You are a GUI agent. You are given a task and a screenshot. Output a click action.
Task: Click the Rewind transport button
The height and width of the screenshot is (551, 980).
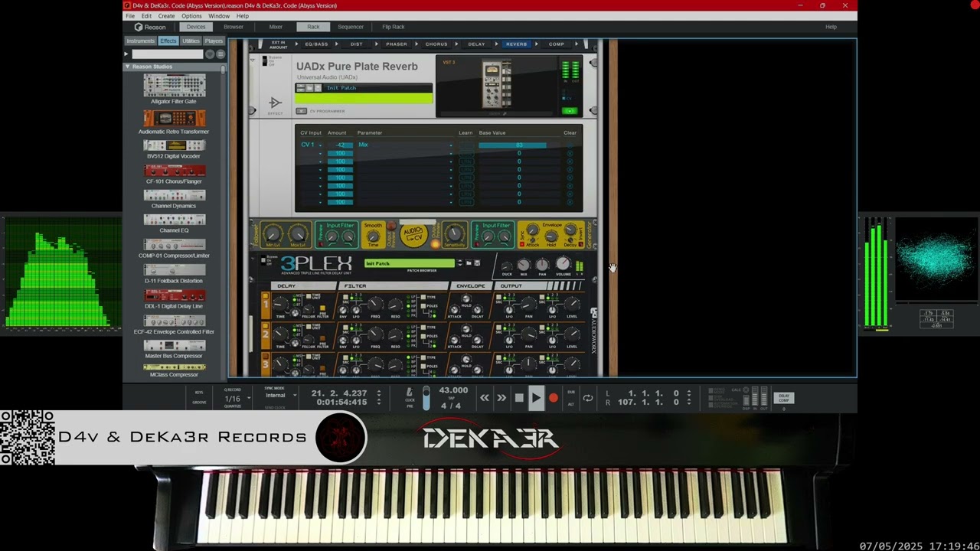coord(485,398)
